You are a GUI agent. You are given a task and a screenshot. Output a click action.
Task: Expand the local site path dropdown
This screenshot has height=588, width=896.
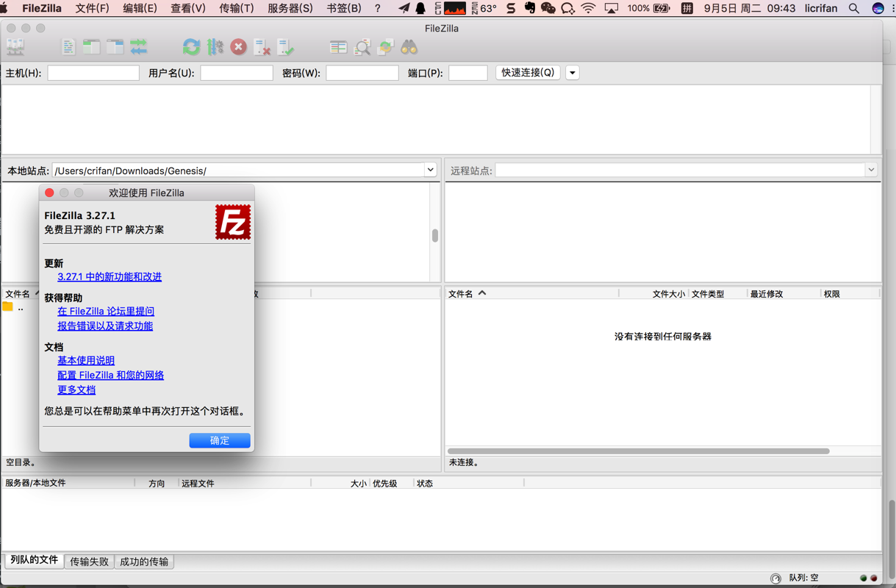(x=430, y=170)
